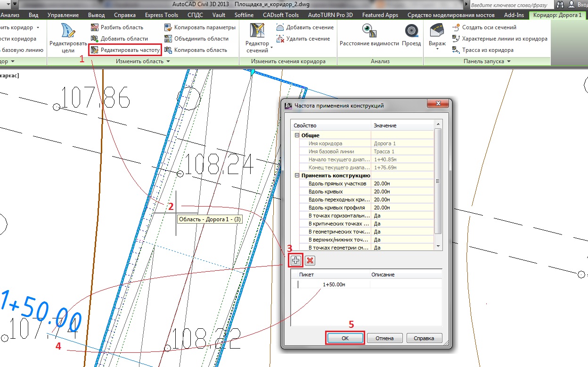Collapse the Общие property group
Viewport: 588px width, 367px height.
tap(297, 135)
